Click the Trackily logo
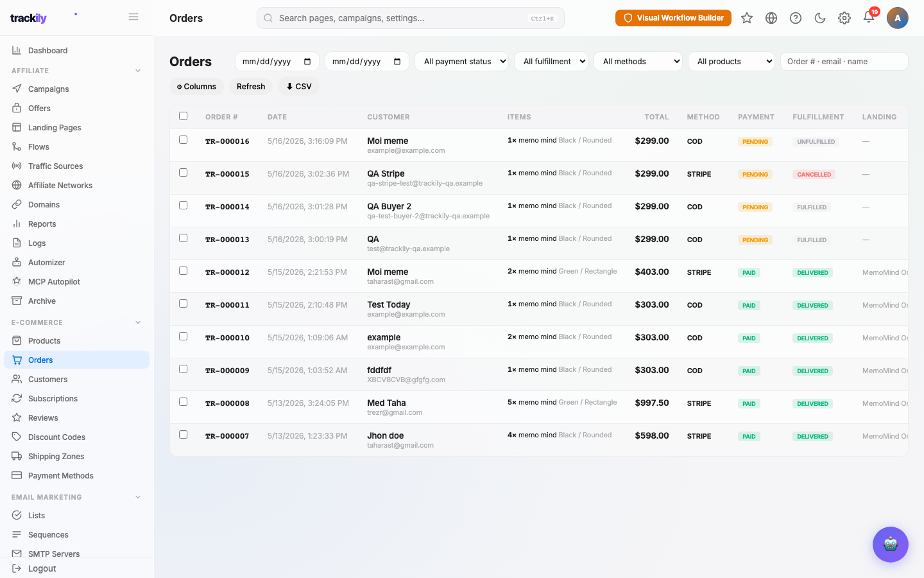The height and width of the screenshot is (578, 924). click(28, 18)
